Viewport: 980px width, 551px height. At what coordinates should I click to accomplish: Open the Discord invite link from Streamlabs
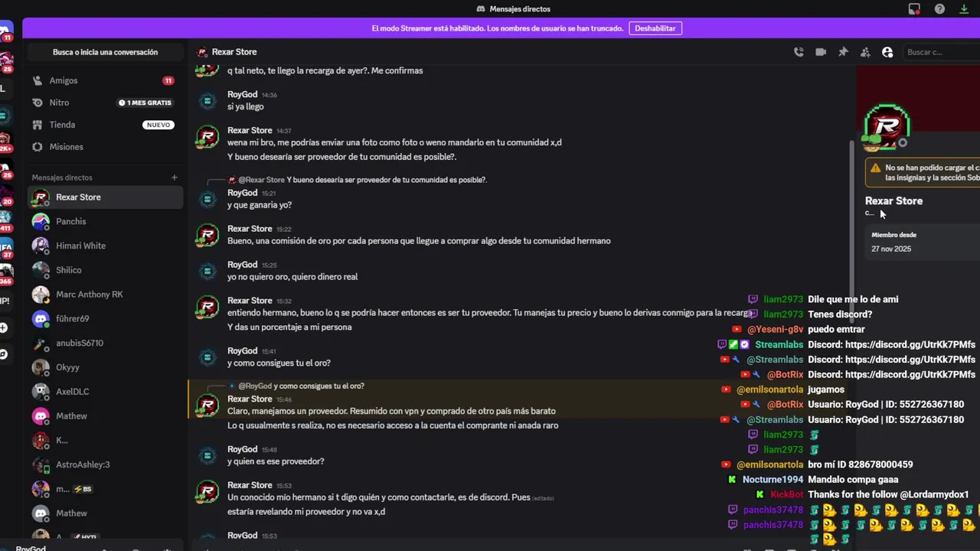[x=910, y=345]
